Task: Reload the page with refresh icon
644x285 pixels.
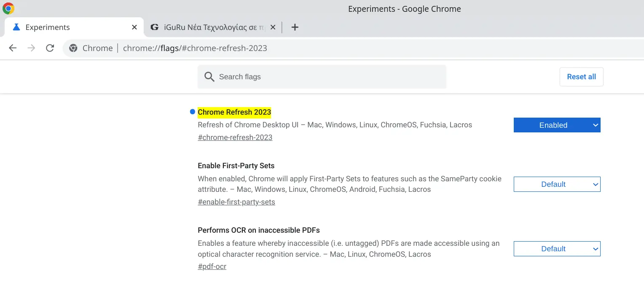Action: coord(50,48)
